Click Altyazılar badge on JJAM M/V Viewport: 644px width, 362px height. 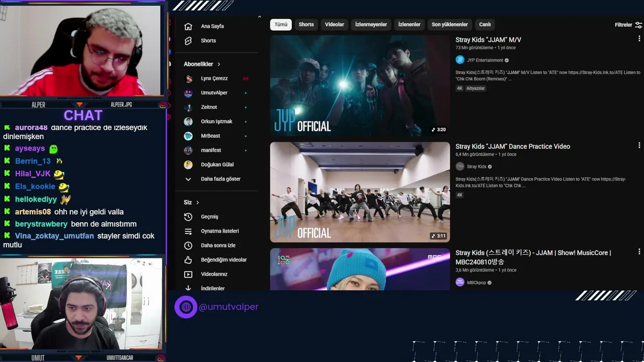(x=475, y=88)
